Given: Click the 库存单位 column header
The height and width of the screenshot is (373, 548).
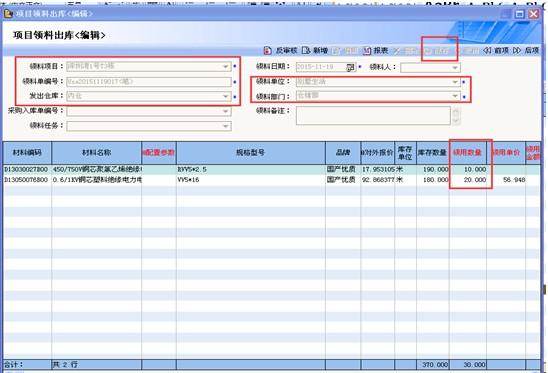Looking at the screenshot, I should coord(405,153).
